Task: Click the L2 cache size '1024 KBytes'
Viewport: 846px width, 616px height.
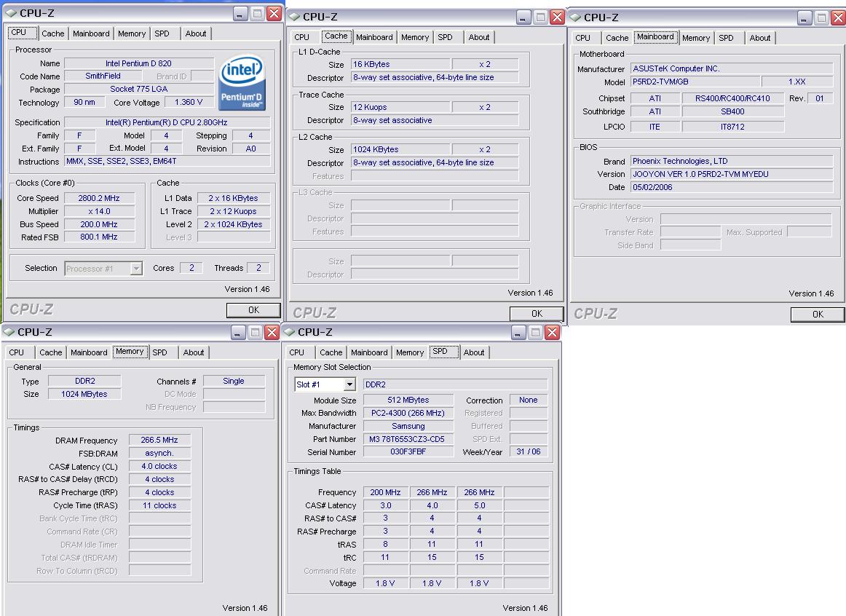Action: (401, 149)
